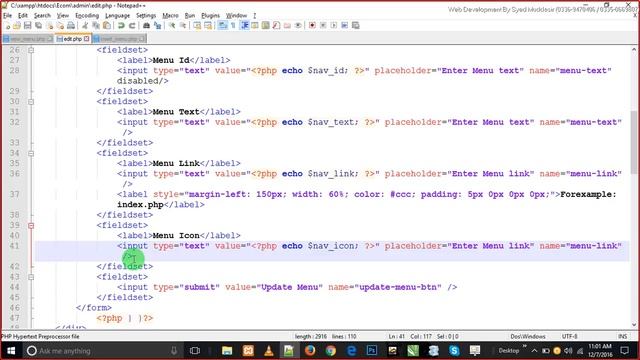Open the Window menu
The height and width of the screenshot is (360, 640).
click(x=236, y=16)
